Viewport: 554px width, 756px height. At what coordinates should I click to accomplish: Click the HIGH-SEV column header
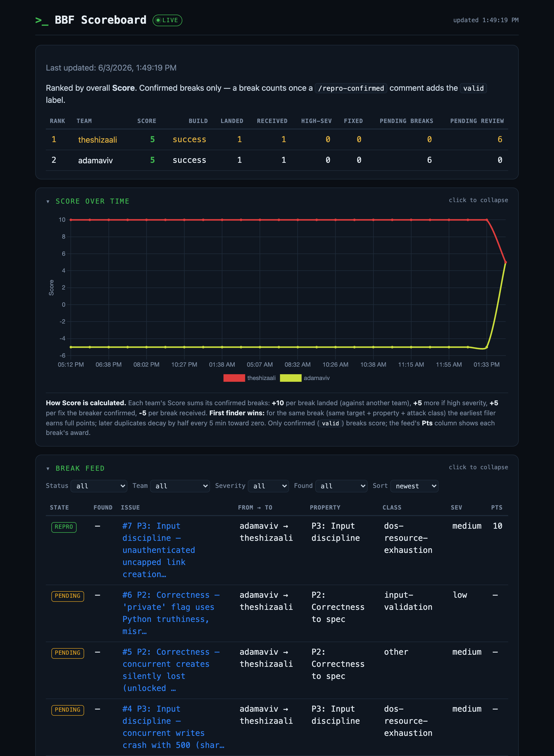tap(316, 121)
